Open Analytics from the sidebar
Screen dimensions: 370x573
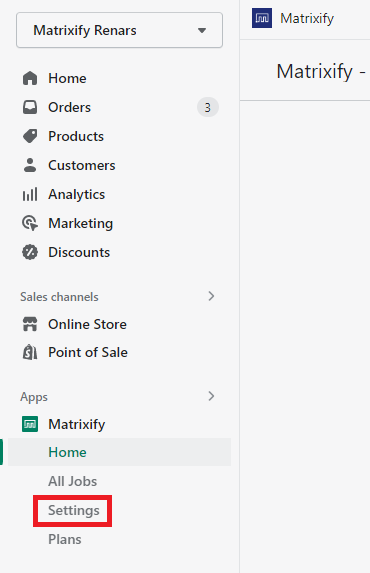[76, 194]
